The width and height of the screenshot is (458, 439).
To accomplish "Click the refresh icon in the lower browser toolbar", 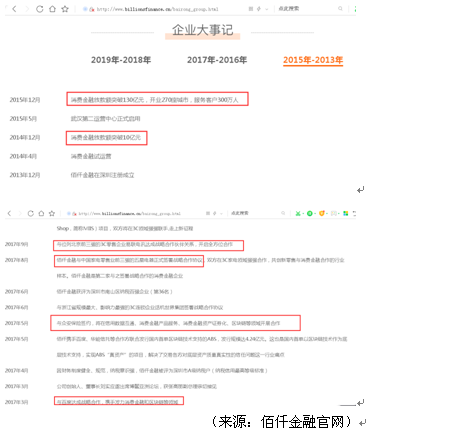I will pos(31,213).
